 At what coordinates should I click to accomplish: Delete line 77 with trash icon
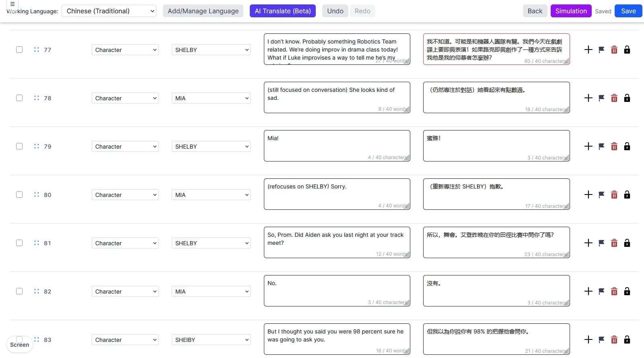(x=614, y=50)
